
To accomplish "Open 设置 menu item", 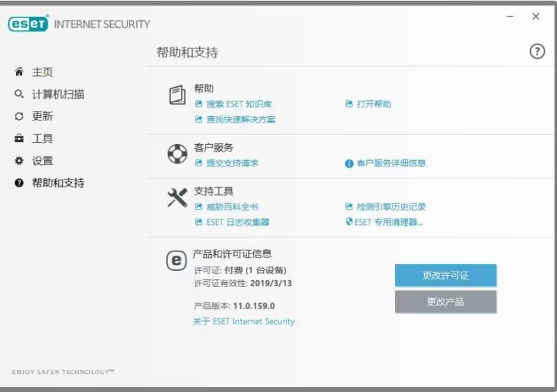I will pos(42,161).
